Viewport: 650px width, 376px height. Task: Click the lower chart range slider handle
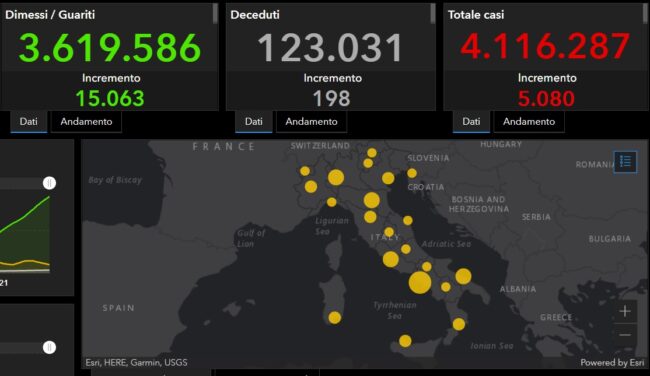point(49,347)
